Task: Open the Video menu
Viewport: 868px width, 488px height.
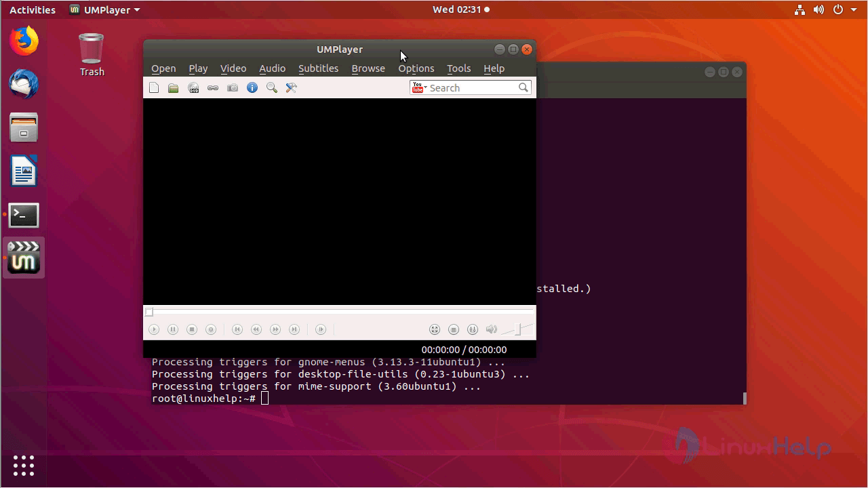Action: [x=233, y=68]
